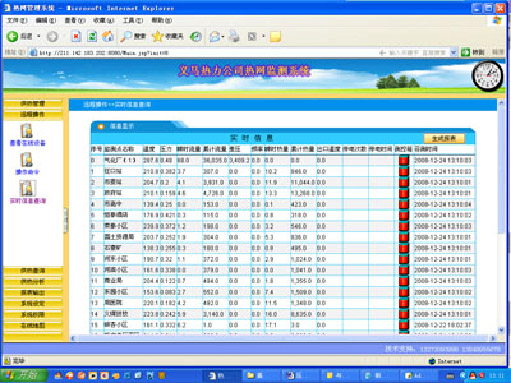
Task: Click the analog clock in page banner
Action: 488,76
